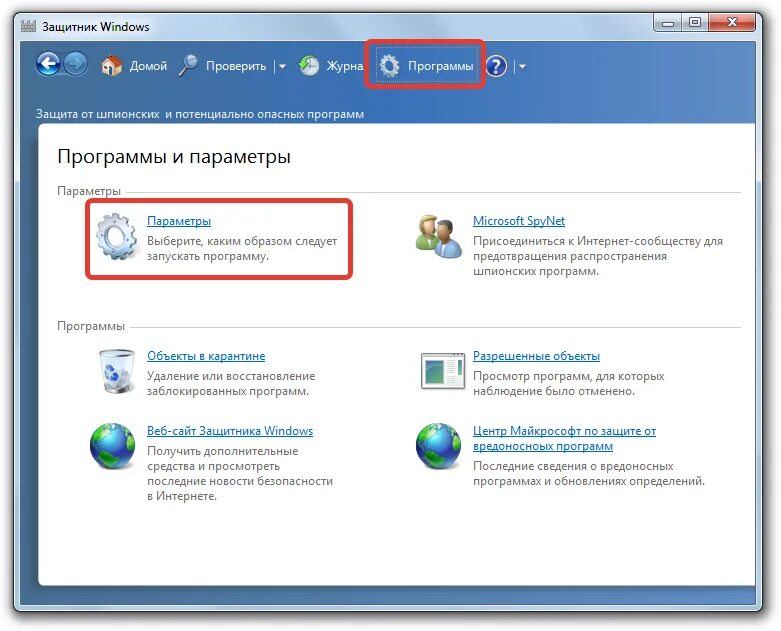Screen dimensions: 781x631
Task: Click 'Получить дополнительные' description text
Action: coord(240,473)
